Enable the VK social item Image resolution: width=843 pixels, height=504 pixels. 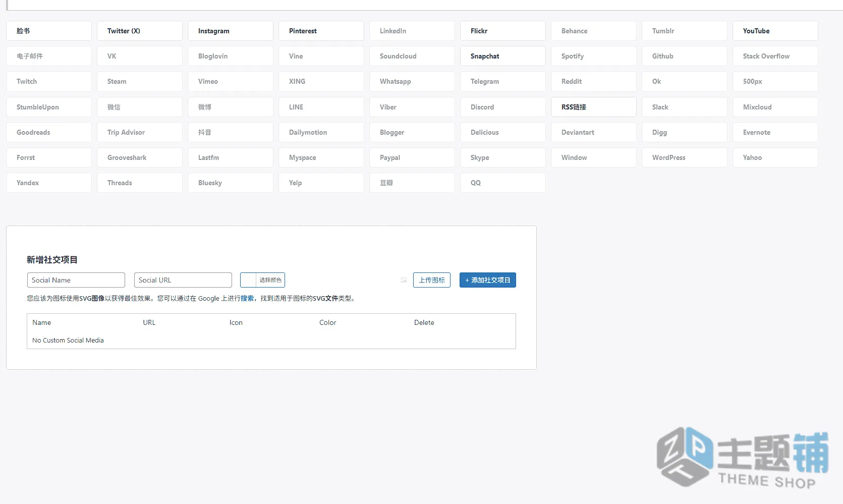click(140, 56)
